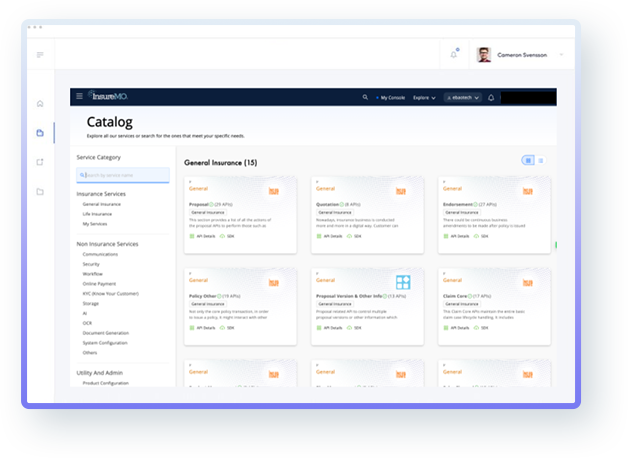
Task: Click the Proposal card's orange logo
Action: click(x=274, y=191)
